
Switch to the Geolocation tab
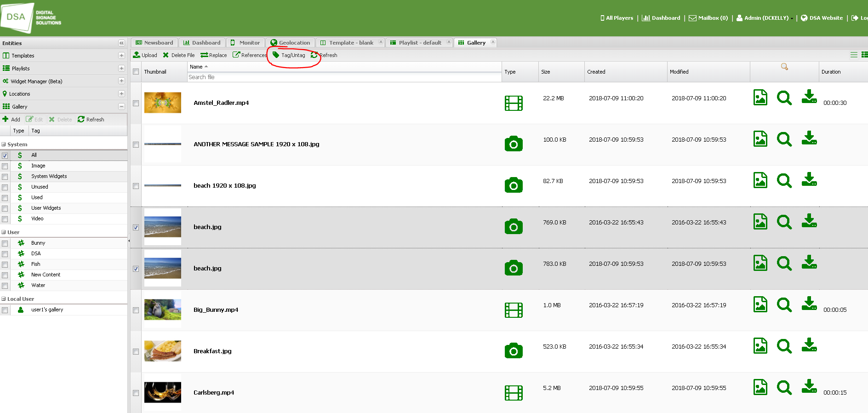pyautogui.click(x=291, y=43)
